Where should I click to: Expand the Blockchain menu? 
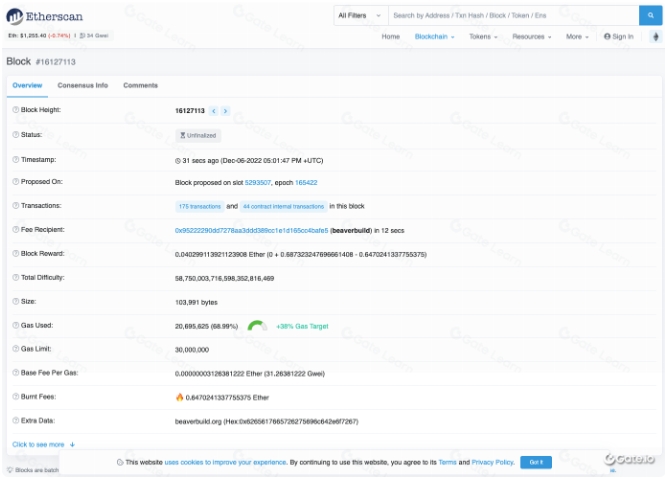click(x=434, y=37)
